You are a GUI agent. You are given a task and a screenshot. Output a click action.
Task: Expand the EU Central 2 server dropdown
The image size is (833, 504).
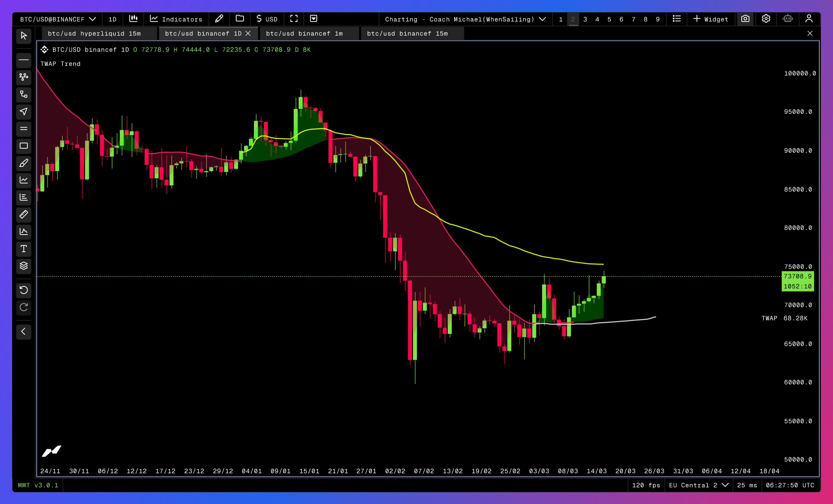(698, 485)
